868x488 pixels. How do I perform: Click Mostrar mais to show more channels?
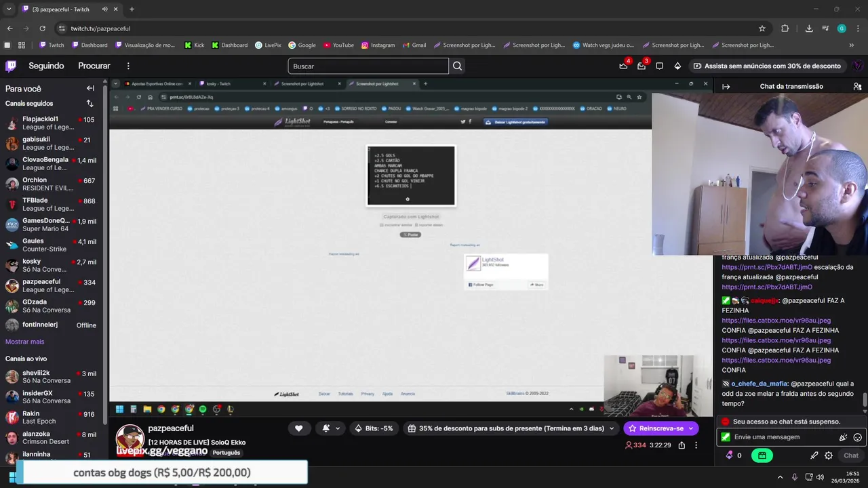[x=24, y=342]
